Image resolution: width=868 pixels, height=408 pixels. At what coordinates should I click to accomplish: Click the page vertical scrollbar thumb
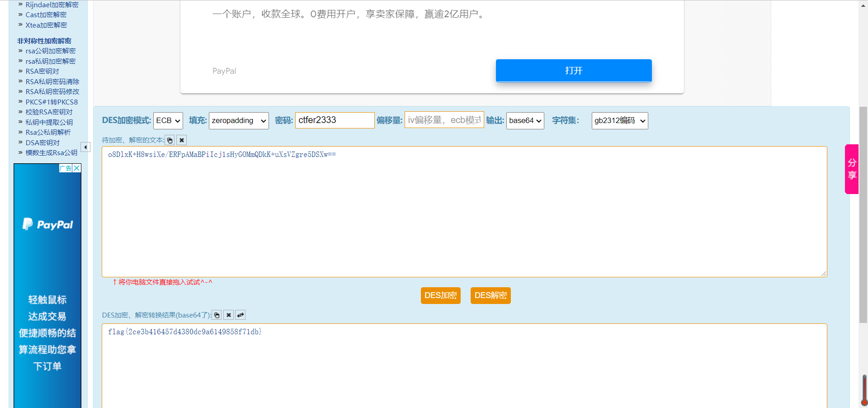(863, 215)
